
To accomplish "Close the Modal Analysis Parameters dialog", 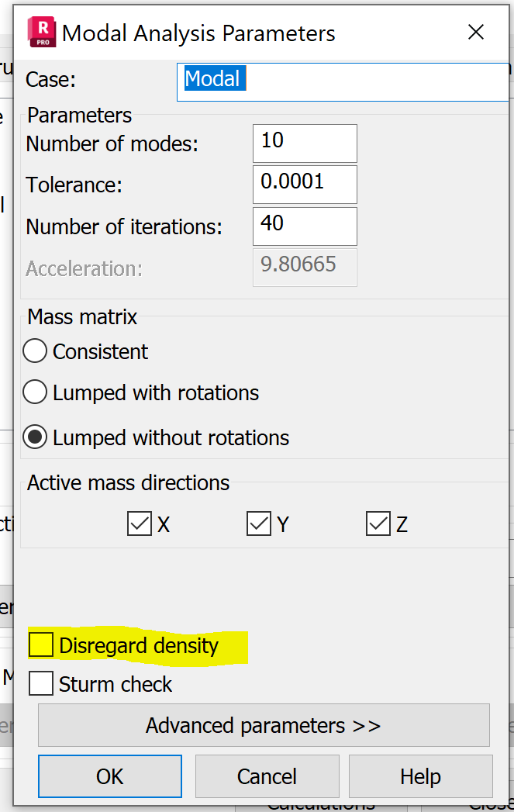I will [475, 32].
